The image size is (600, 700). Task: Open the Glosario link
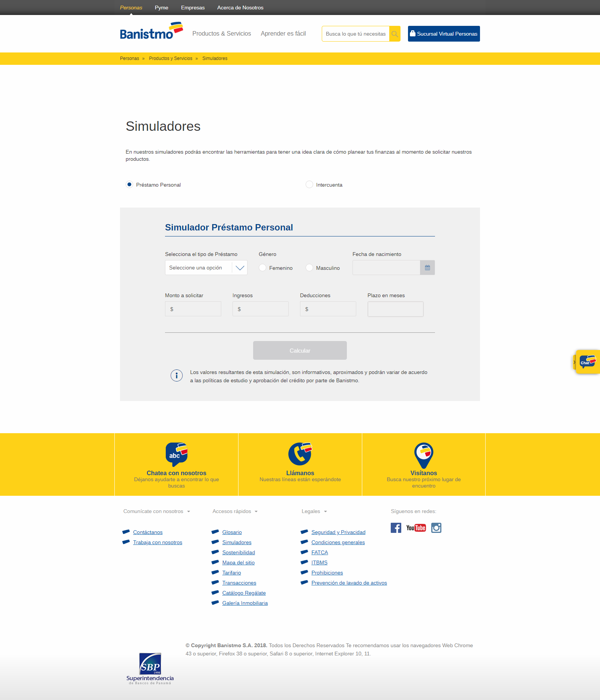[x=232, y=532]
